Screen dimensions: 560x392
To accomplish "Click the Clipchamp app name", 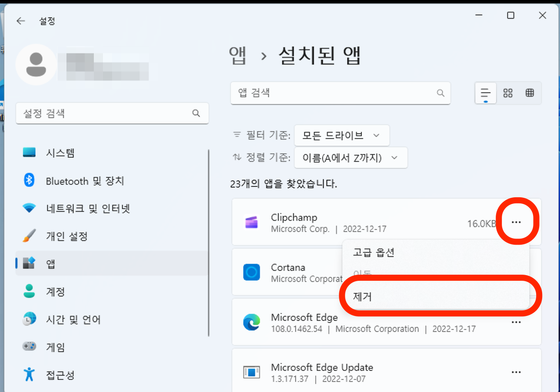I will click(294, 217).
